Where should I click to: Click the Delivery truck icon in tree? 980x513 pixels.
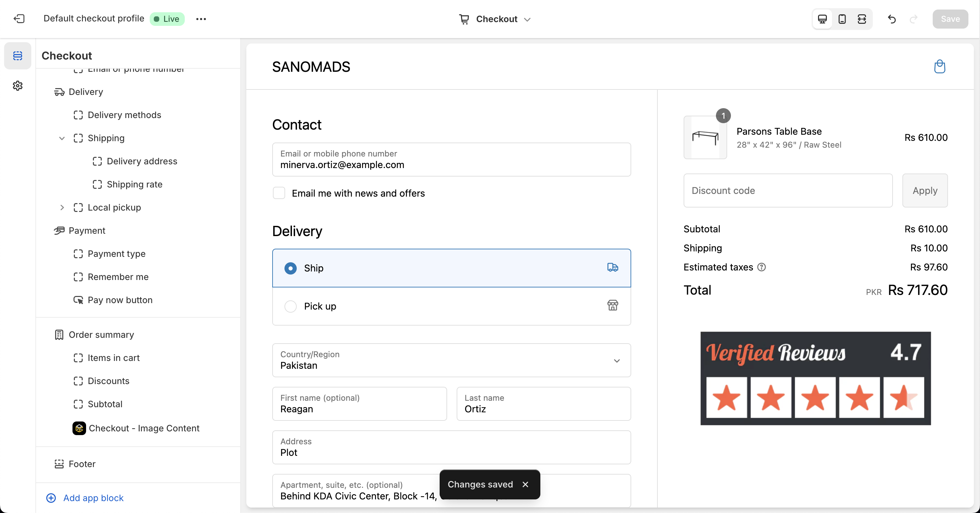(59, 92)
